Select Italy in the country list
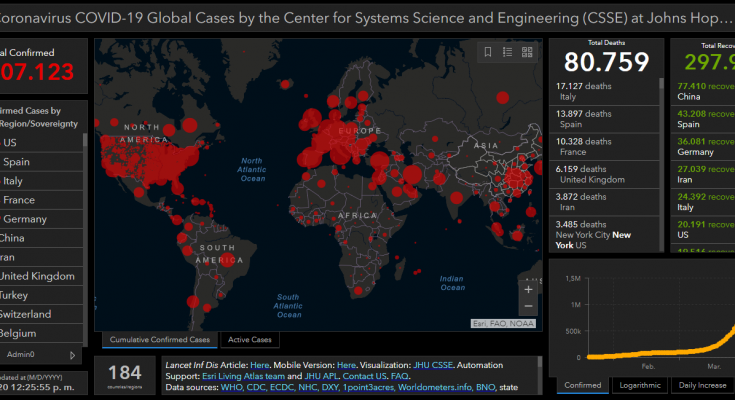This screenshot has width=735, height=400. 41,181
